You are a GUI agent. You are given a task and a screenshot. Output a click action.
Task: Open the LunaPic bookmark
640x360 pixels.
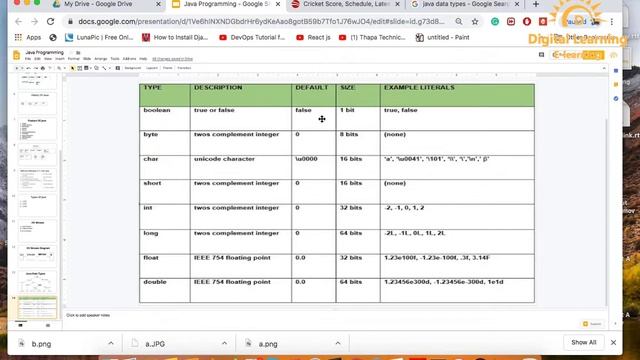click(99, 37)
